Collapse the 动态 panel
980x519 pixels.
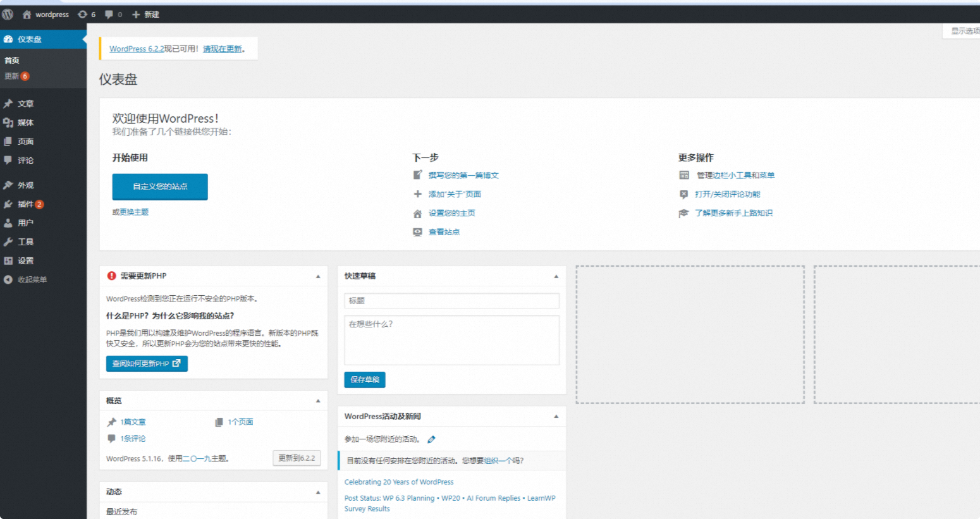pyautogui.click(x=318, y=492)
